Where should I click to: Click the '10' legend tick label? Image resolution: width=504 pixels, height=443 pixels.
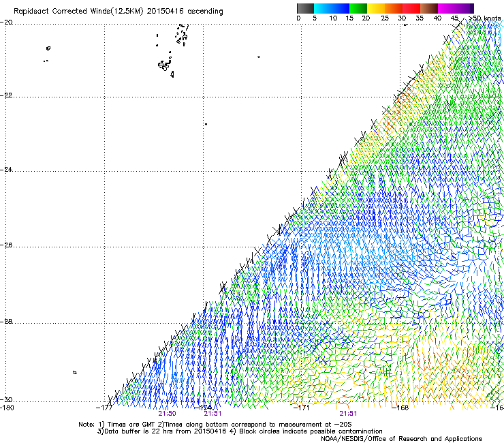[x=333, y=18]
